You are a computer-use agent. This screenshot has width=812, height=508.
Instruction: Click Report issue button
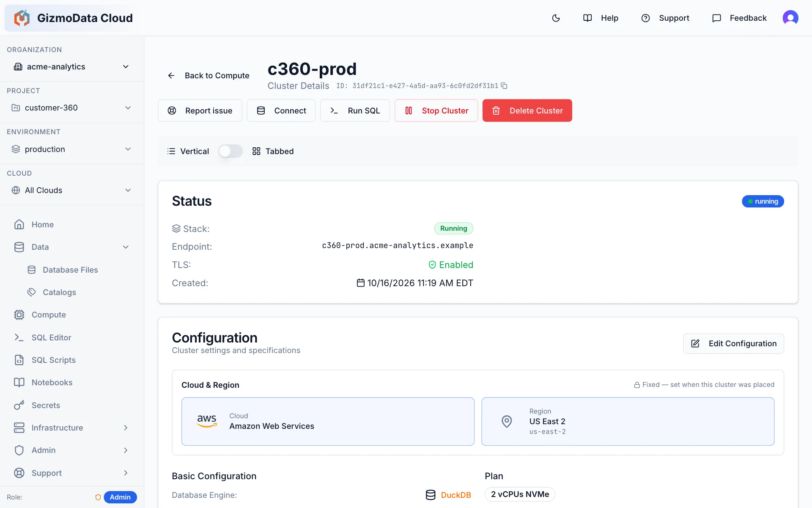(x=200, y=110)
